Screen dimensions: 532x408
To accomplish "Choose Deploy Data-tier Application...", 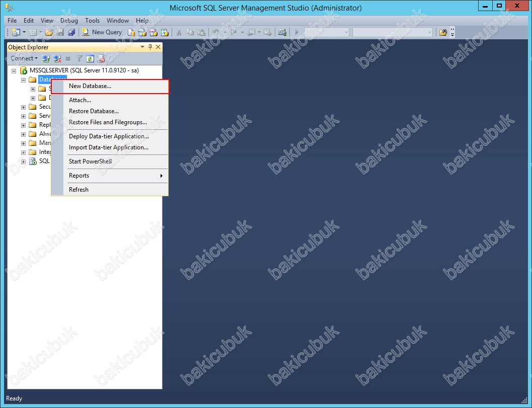I will pyautogui.click(x=110, y=136).
